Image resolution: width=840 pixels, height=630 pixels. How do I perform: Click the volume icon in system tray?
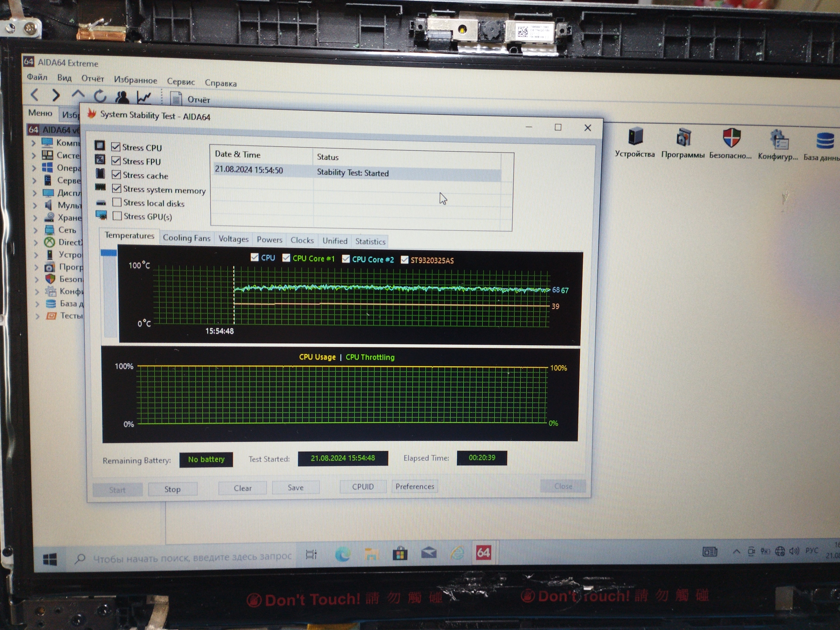click(794, 551)
